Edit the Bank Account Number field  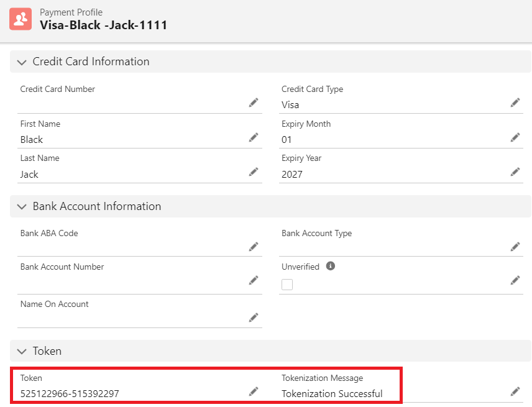(254, 280)
